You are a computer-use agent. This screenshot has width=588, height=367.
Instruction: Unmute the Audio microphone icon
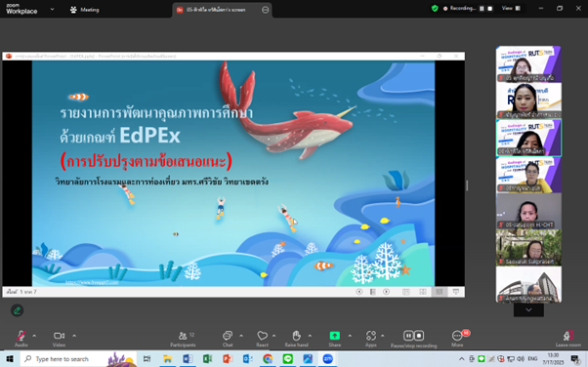tap(21, 335)
